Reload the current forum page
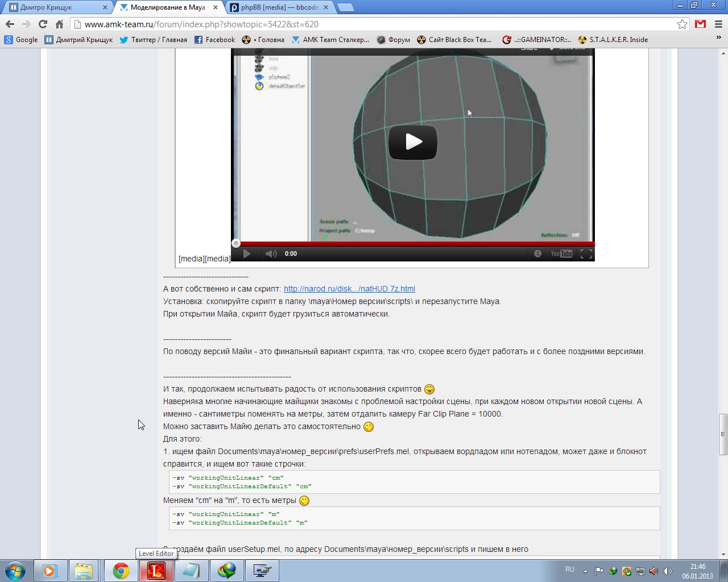The image size is (728, 582). pyautogui.click(x=43, y=24)
